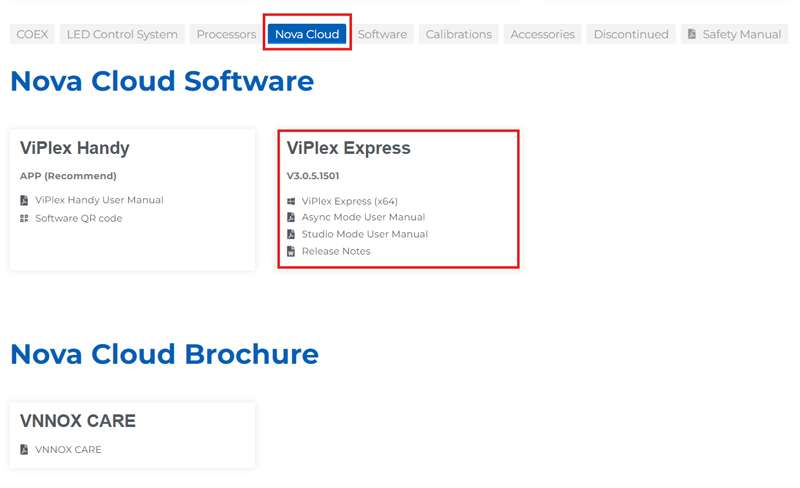Screen dimensions: 800x488
Task: Click version text V3.0.5.1501
Action: tap(313, 176)
